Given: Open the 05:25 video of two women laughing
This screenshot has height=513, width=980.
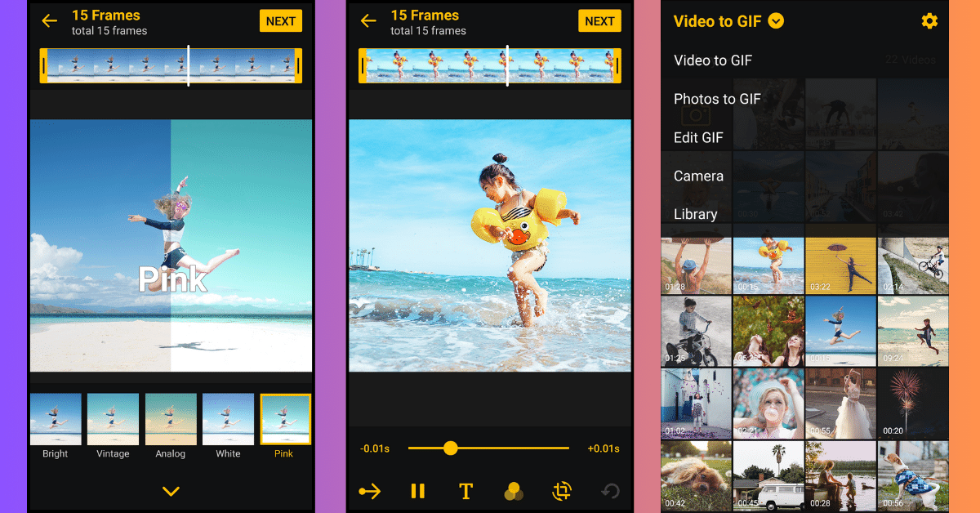Looking at the screenshot, I should tap(768, 331).
